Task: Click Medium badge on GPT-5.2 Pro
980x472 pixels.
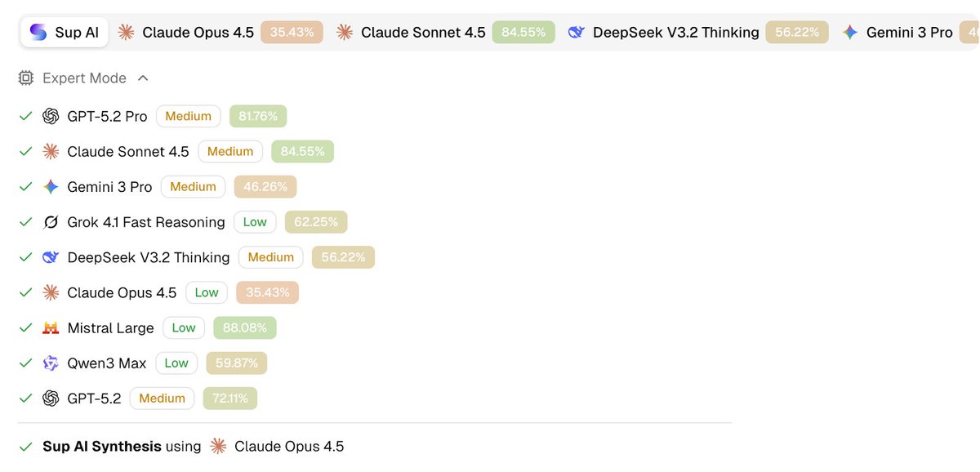Action: 189,116
